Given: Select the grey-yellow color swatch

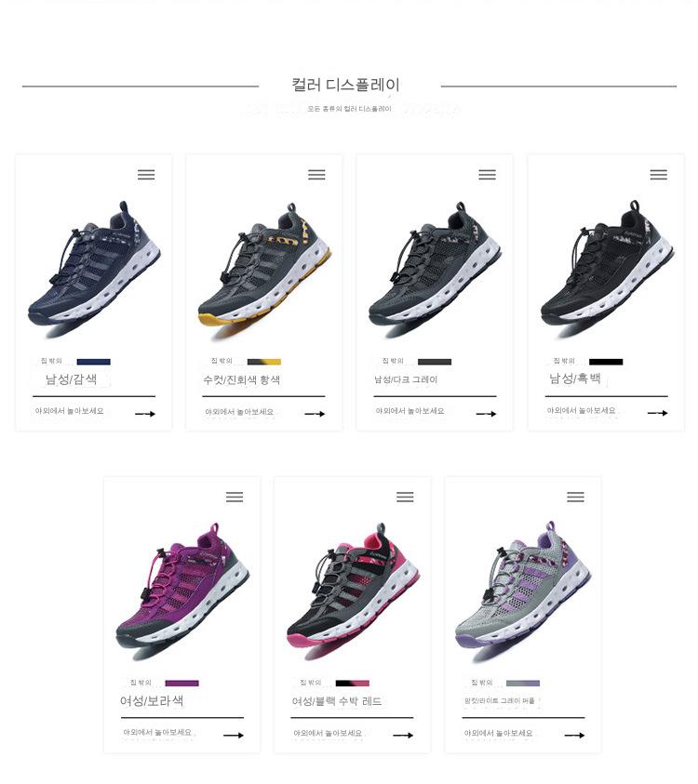Looking at the screenshot, I should coord(264,362).
